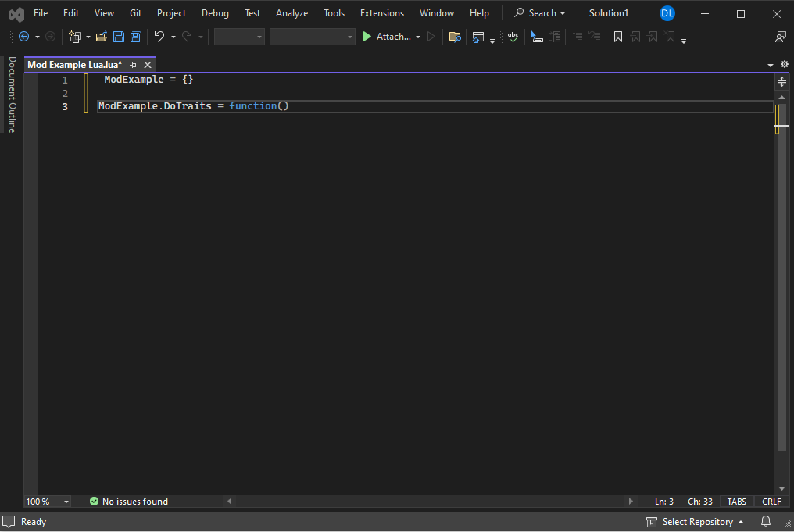This screenshot has height=532, width=794.
Task: Click the Save All icon
Action: [136, 37]
